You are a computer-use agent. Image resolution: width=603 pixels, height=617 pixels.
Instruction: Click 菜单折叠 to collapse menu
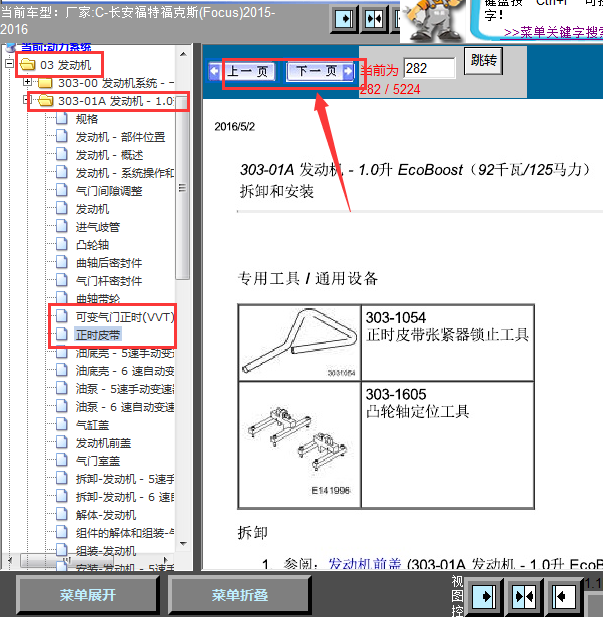point(239,595)
